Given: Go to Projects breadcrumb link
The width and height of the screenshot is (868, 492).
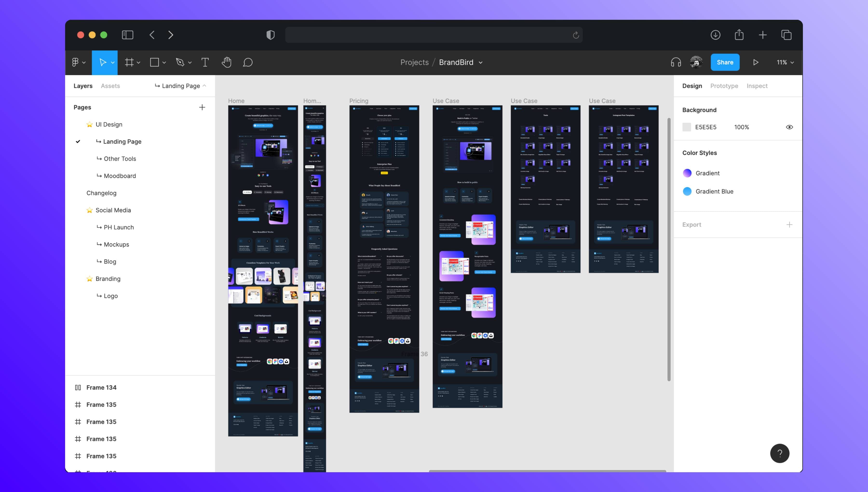Looking at the screenshot, I should pos(414,62).
